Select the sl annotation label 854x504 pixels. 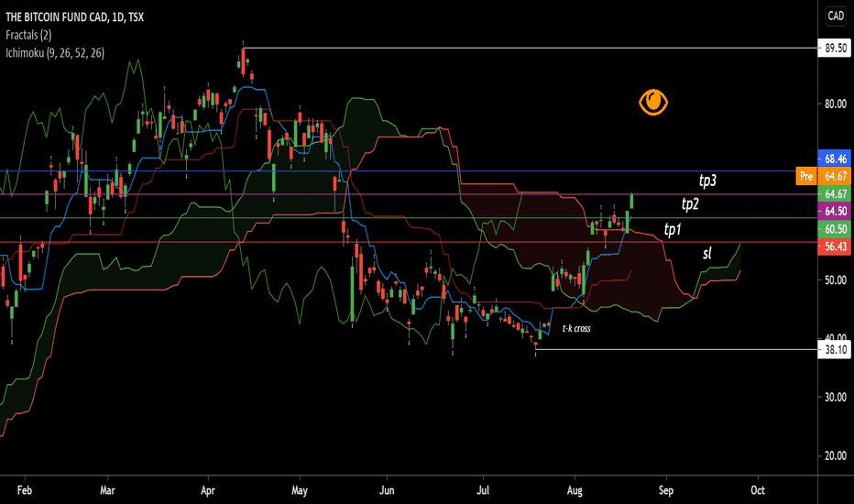(x=707, y=253)
